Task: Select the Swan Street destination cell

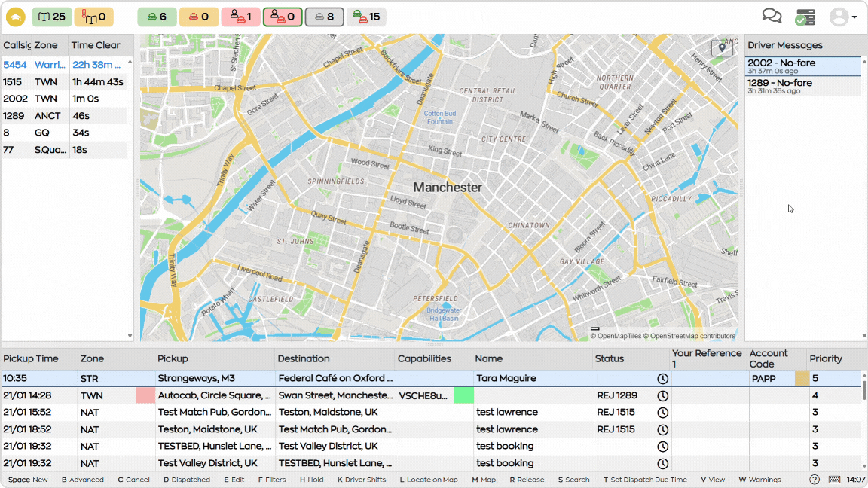Action: point(335,395)
